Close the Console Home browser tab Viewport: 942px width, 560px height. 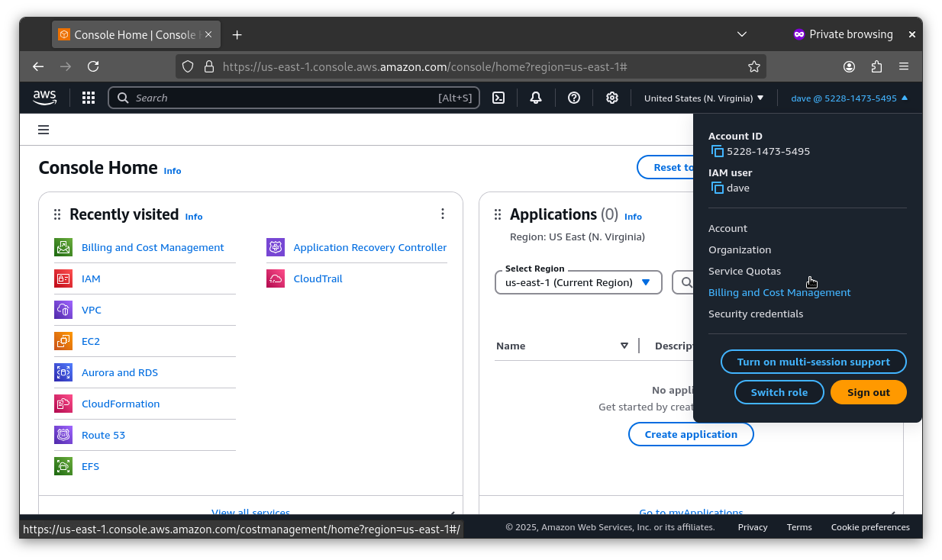[209, 35]
